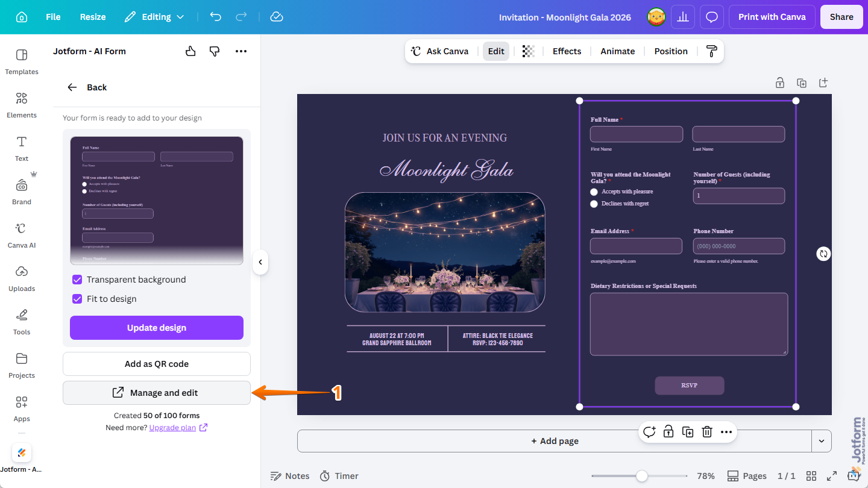This screenshot has width=868, height=488.
Task: Open Animate options
Action: 617,51
